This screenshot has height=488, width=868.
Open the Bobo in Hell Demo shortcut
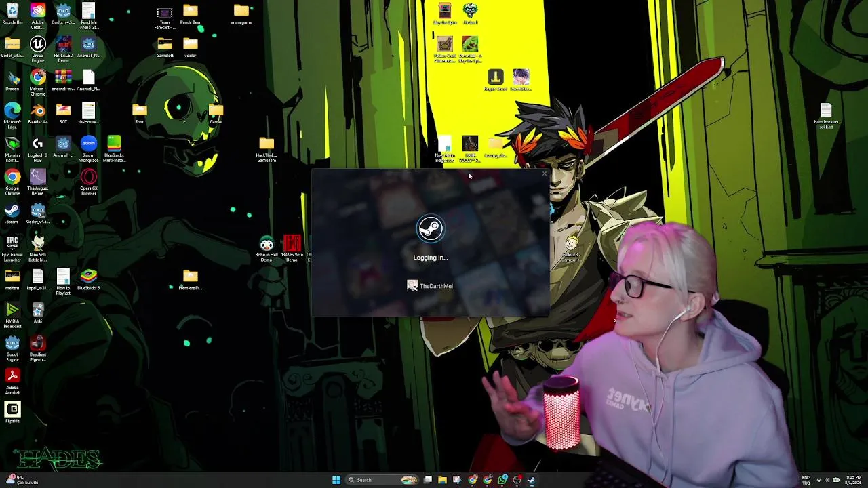click(x=267, y=248)
